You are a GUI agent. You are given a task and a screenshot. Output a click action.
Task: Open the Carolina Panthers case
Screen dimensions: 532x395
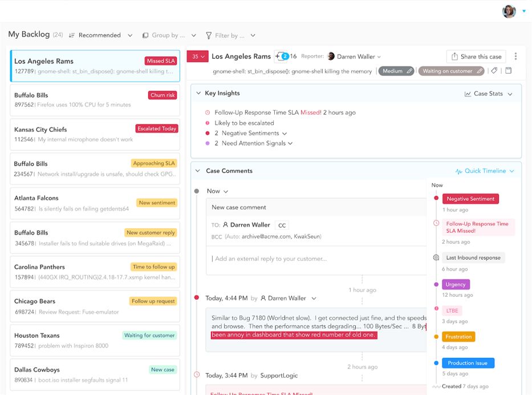pos(95,272)
